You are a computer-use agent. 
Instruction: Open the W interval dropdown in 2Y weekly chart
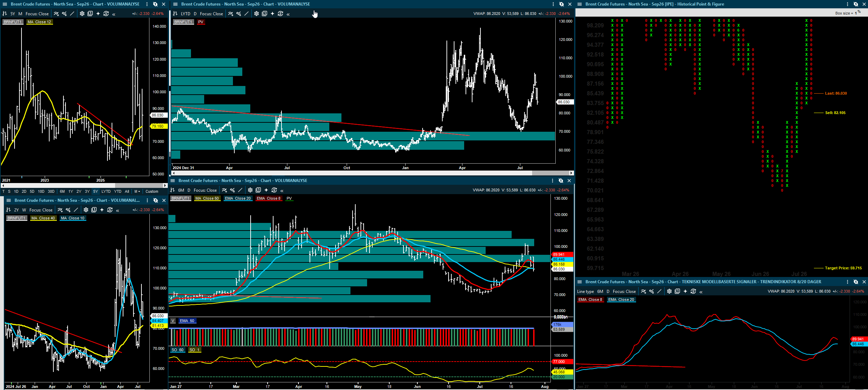[24, 210]
